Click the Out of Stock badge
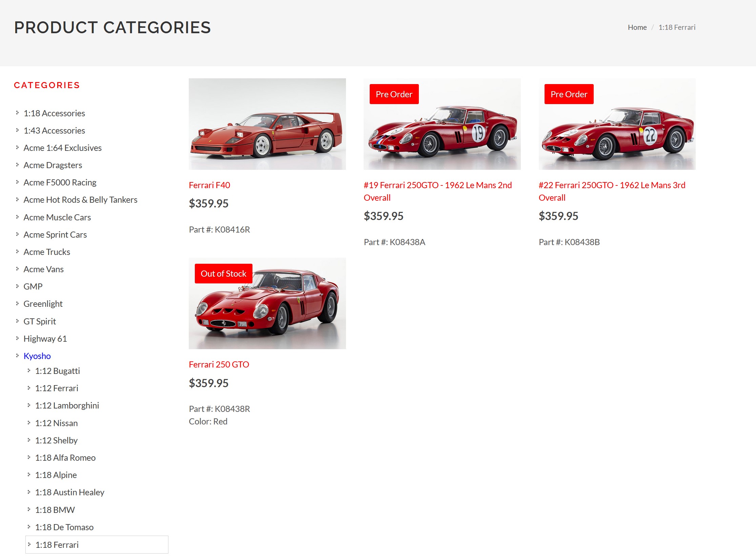The width and height of the screenshot is (756, 558). tap(223, 274)
